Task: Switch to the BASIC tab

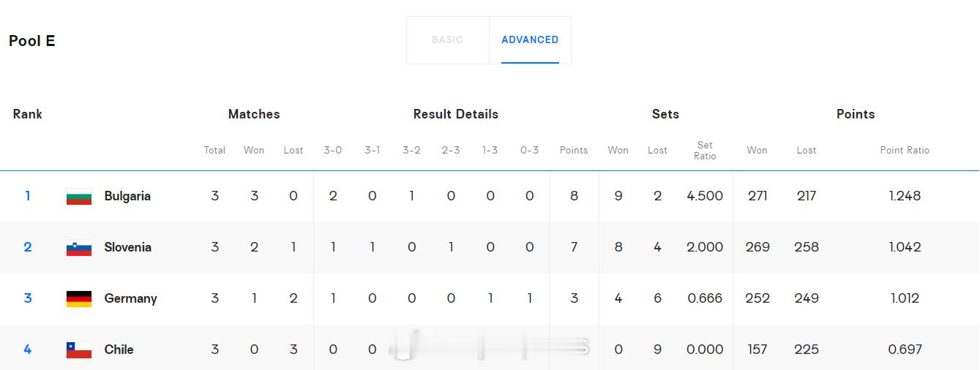Action: [447, 40]
